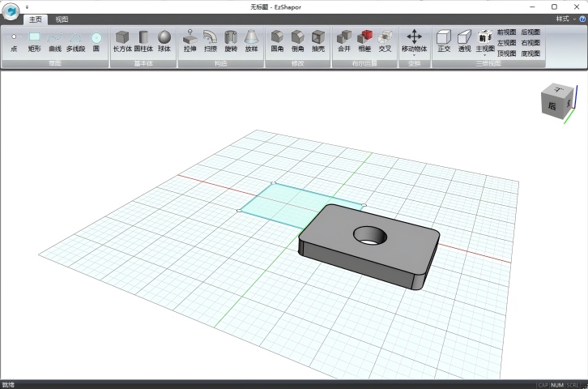Open the 样式 style dropdown
The height and width of the screenshot is (389, 588).
tap(565, 19)
